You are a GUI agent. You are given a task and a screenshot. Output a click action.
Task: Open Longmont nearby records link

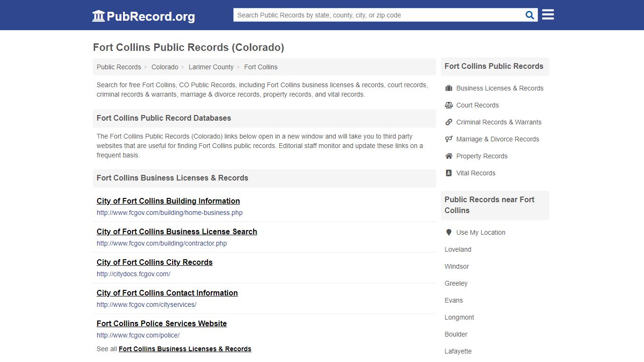[x=459, y=317]
